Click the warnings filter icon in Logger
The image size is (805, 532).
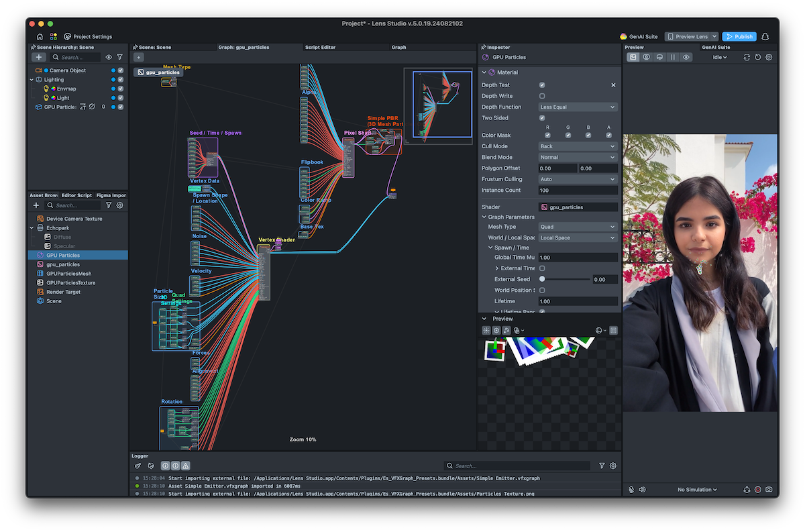tap(184, 465)
